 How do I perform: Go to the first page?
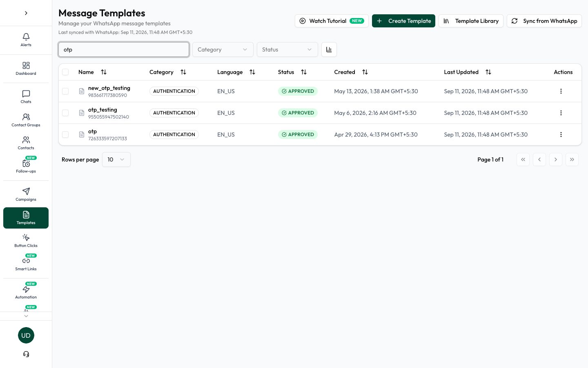(x=523, y=159)
